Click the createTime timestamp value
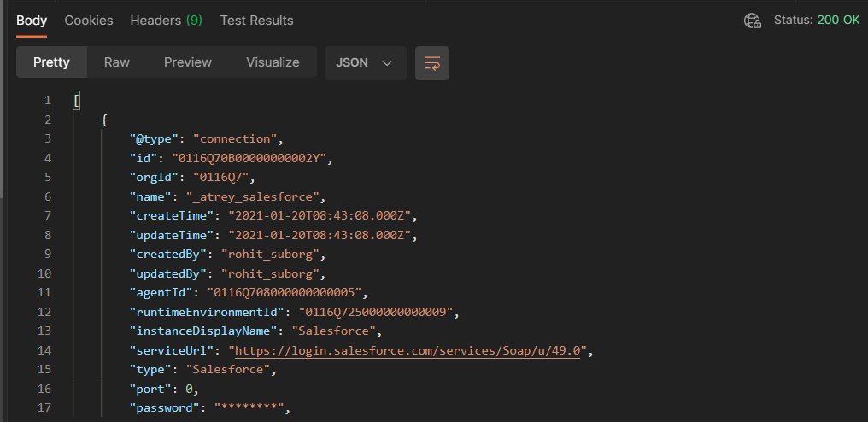Viewport: 868px width, 422px height. pos(319,216)
